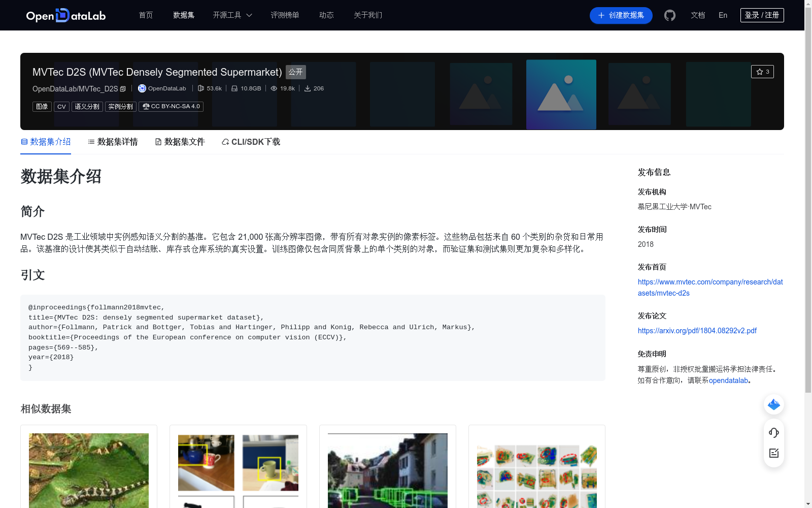The width and height of the screenshot is (812, 508).
Task: Click the 图像 tag
Action: coord(42,107)
